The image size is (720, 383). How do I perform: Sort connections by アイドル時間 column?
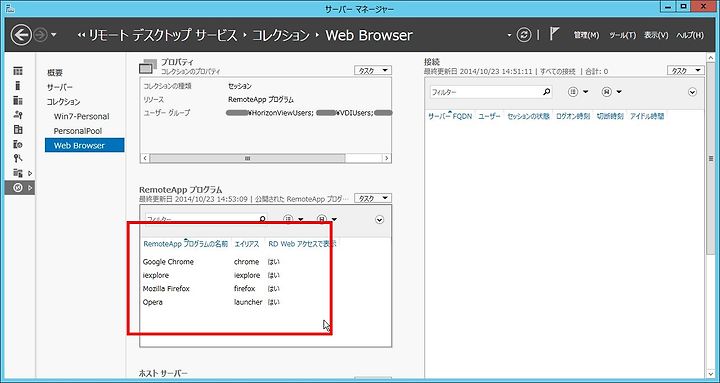(647, 117)
